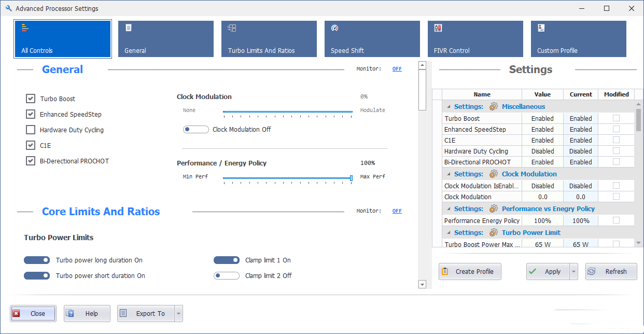Enable the Hardware Duty Cycling checkbox
Viewport: 644px width, 334px height.
30,130
